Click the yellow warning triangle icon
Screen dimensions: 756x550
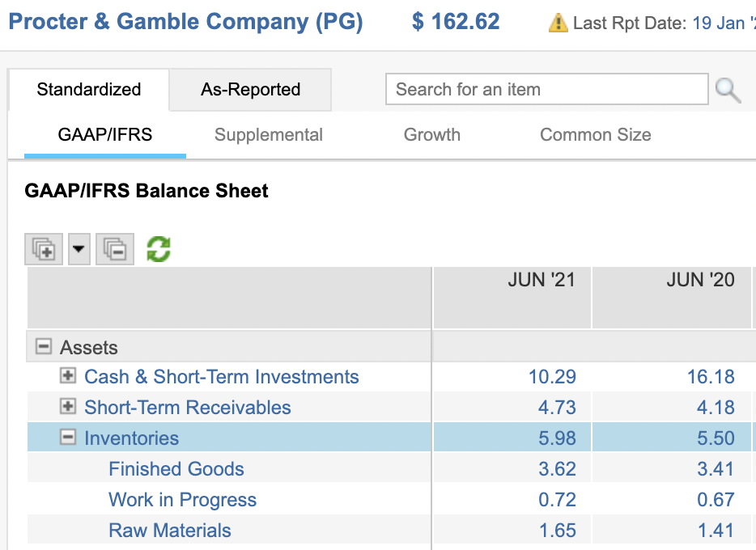[x=558, y=23]
